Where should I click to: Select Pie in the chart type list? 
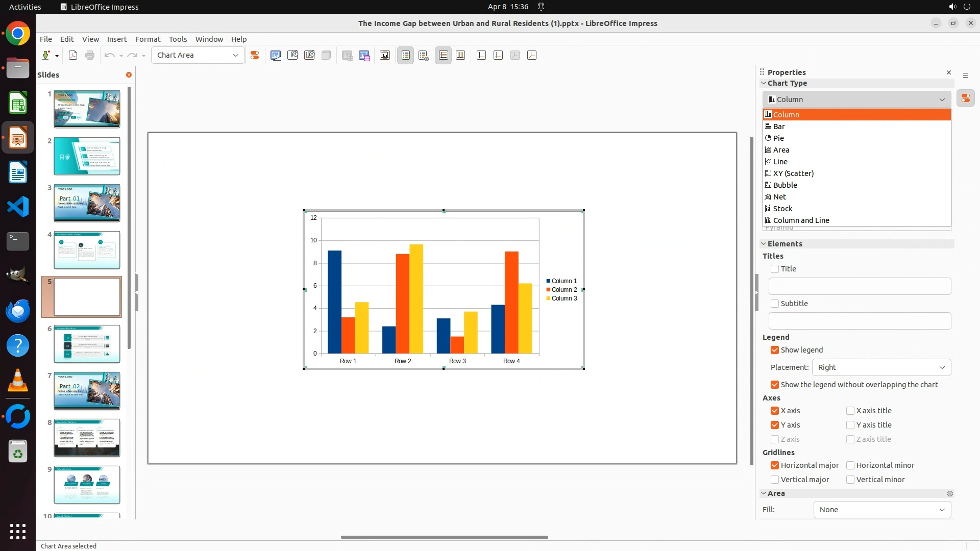(778, 138)
